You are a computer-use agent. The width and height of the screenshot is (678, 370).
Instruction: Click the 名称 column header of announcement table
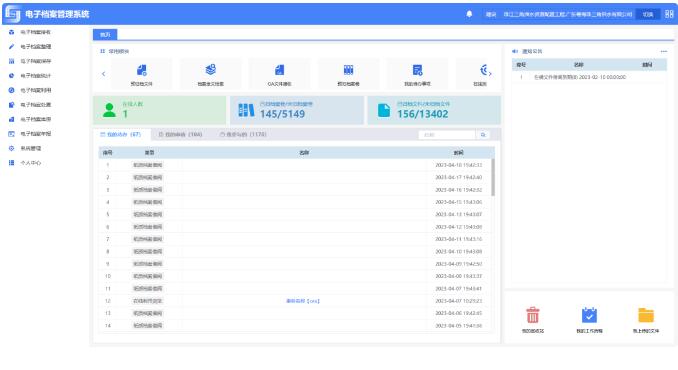pyautogui.click(x=579, y=65)
